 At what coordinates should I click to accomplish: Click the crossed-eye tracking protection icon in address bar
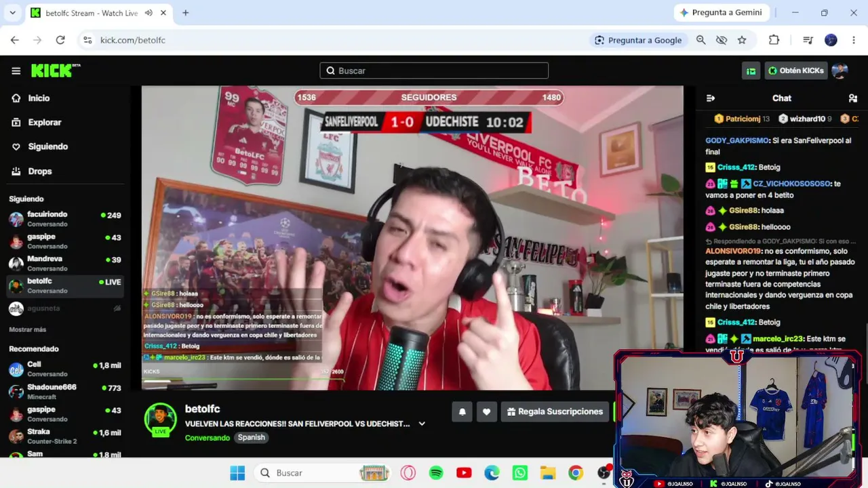tap(722, 40)
